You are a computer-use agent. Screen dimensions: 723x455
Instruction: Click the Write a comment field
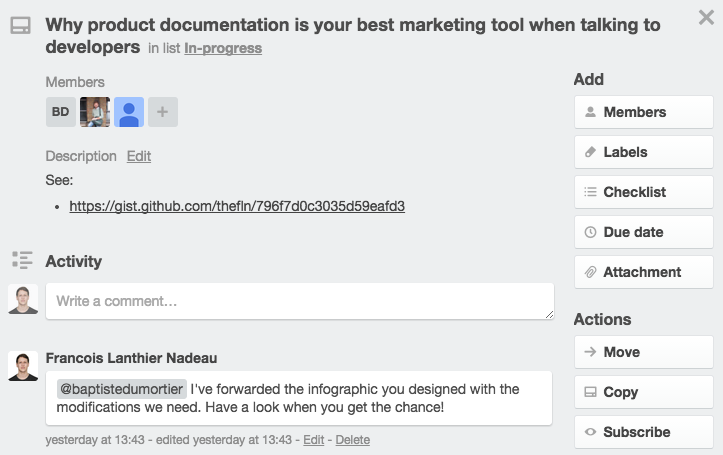pyautogui.click(x=299, y=301)
